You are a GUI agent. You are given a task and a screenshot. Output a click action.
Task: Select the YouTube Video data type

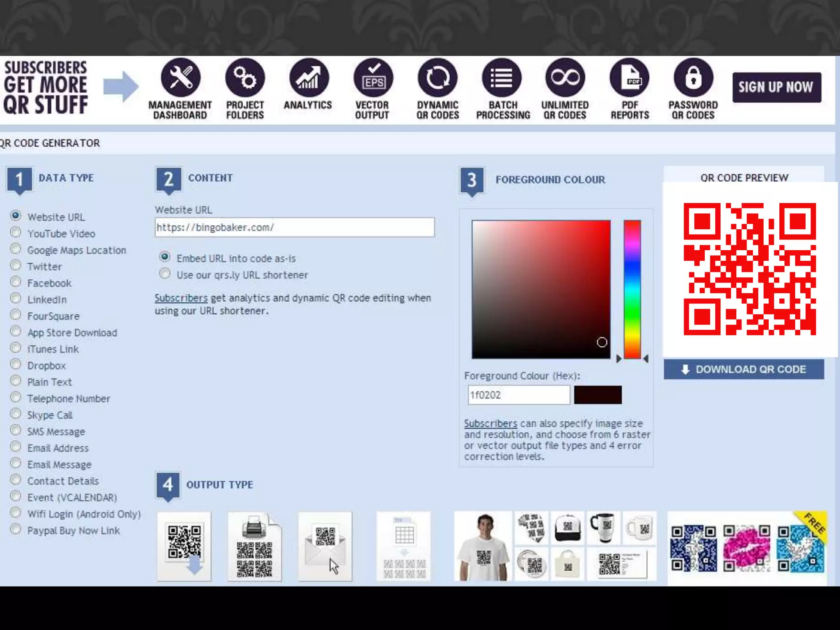16,233
